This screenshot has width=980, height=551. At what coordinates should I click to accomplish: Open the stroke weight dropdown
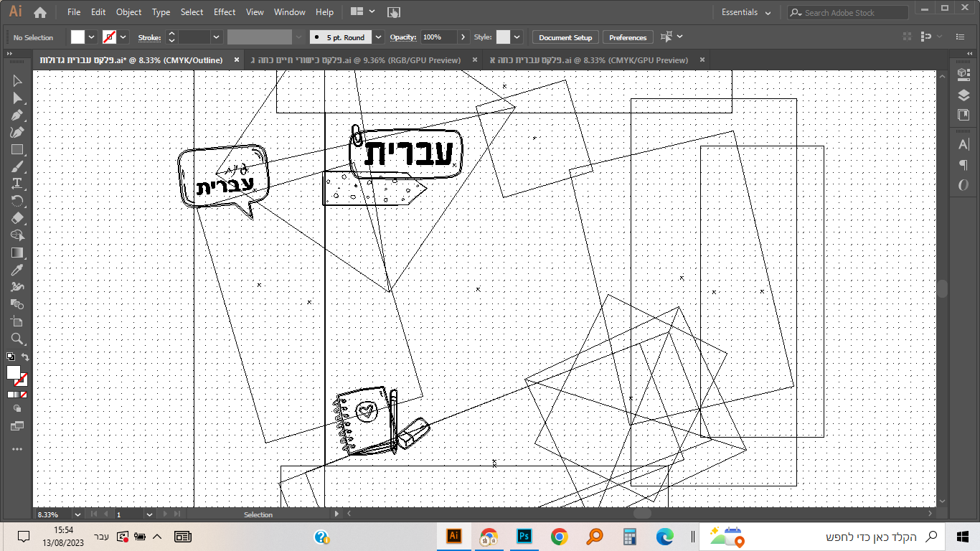click(x=216, y=37)
